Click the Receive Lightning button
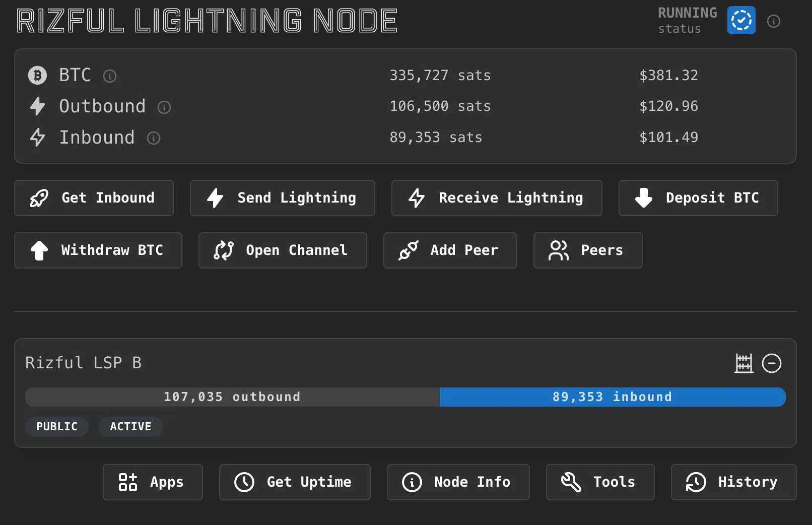This screenshot has height=525, width=812. pyautogui.click(x=496, y=198)
